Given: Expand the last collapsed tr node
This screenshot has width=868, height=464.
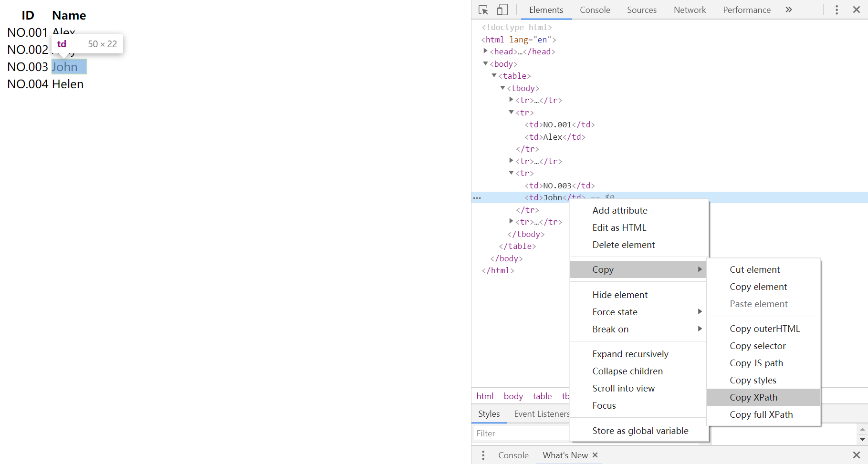Looking at the screenshot, I should coord(511,221).
